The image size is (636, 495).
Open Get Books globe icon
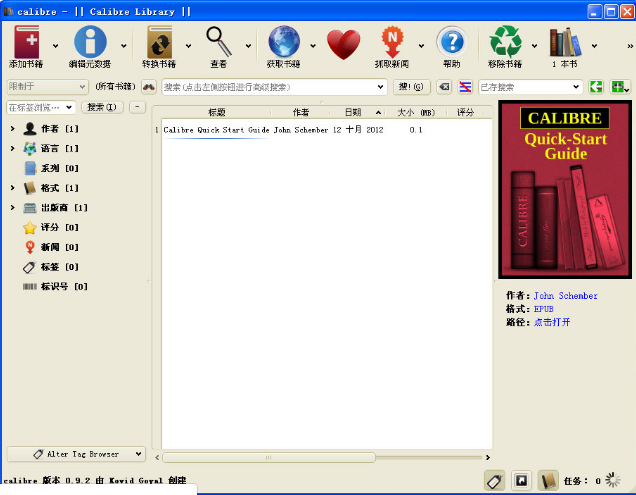(x=284, y=42)
